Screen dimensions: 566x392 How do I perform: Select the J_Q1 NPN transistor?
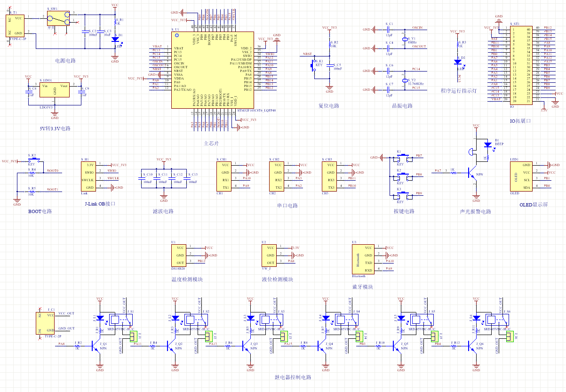[x=96, y=346]
